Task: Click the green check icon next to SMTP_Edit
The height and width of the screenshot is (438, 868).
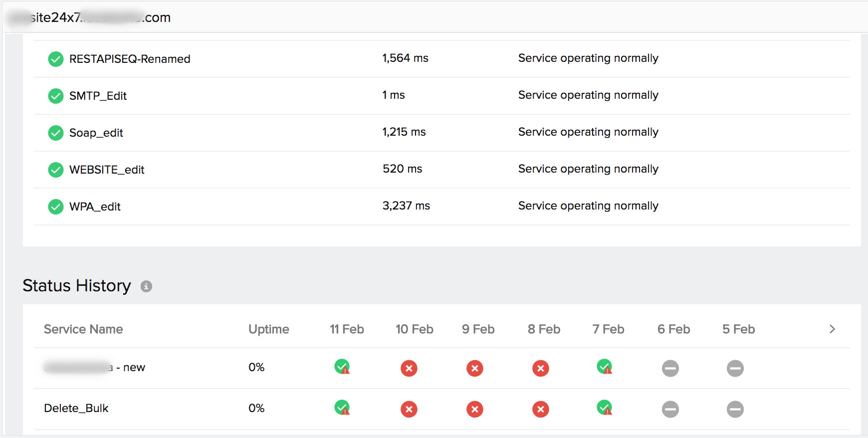Action: (x=56, y=96)
